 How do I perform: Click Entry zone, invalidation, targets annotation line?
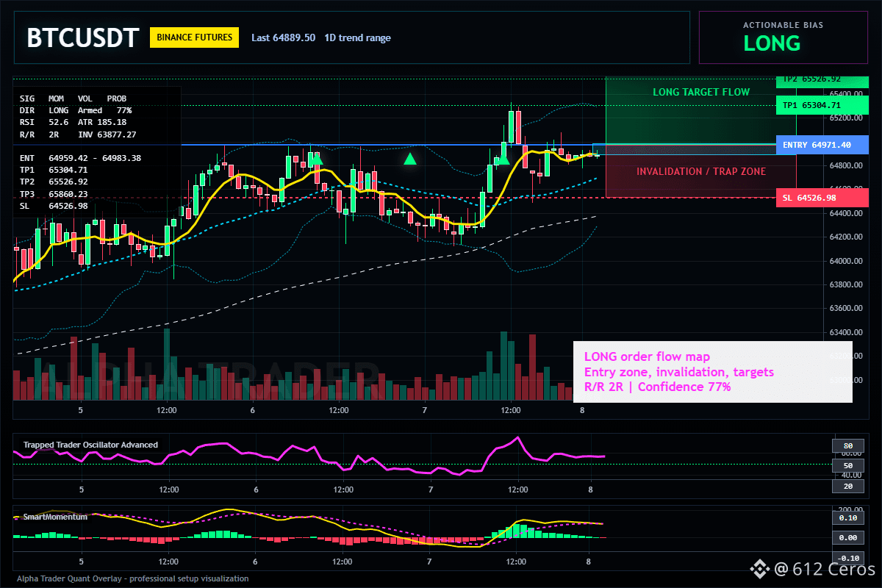pyautogui.click(x=678, y=372)
